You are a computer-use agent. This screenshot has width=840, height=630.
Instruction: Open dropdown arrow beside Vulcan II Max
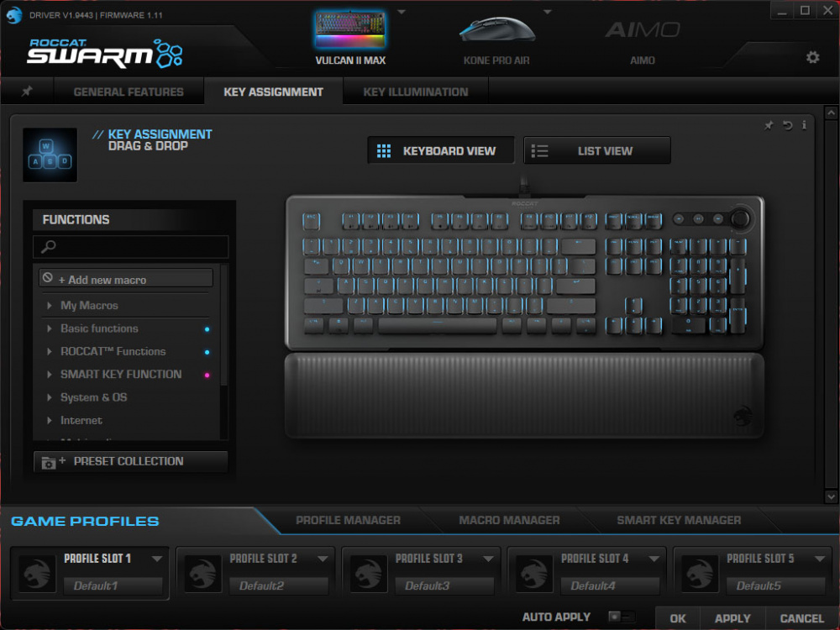pos(402,12)
